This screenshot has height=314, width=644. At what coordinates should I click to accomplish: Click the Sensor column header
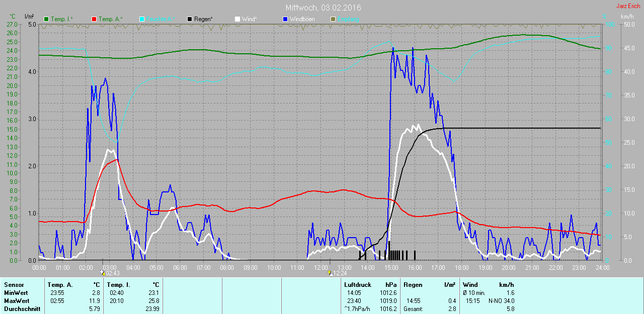click(14, 285)
